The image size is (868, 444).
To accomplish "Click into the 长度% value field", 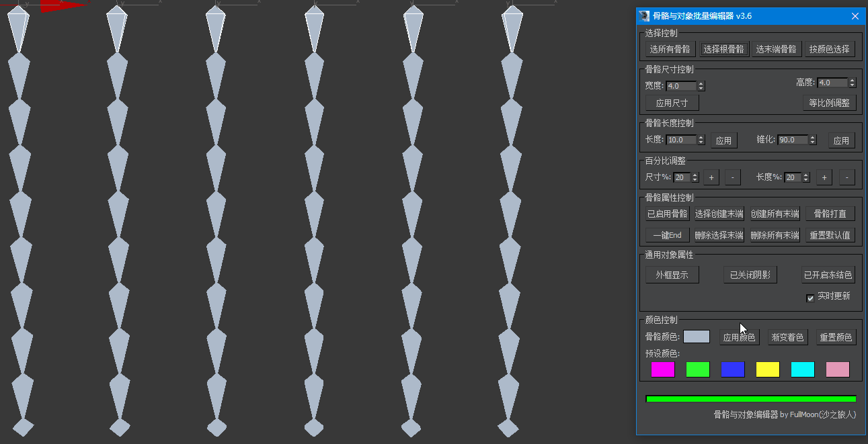I will (793, 177).
